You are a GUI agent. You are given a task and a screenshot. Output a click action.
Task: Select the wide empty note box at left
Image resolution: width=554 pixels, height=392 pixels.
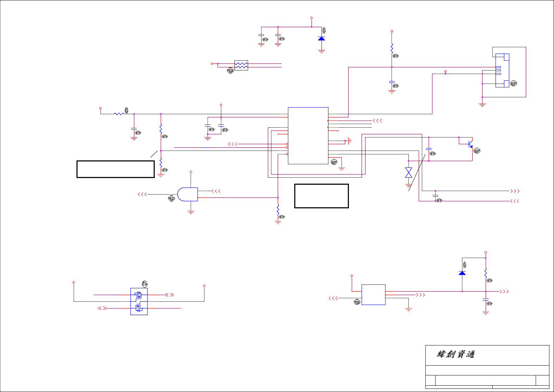click(116, 169)
